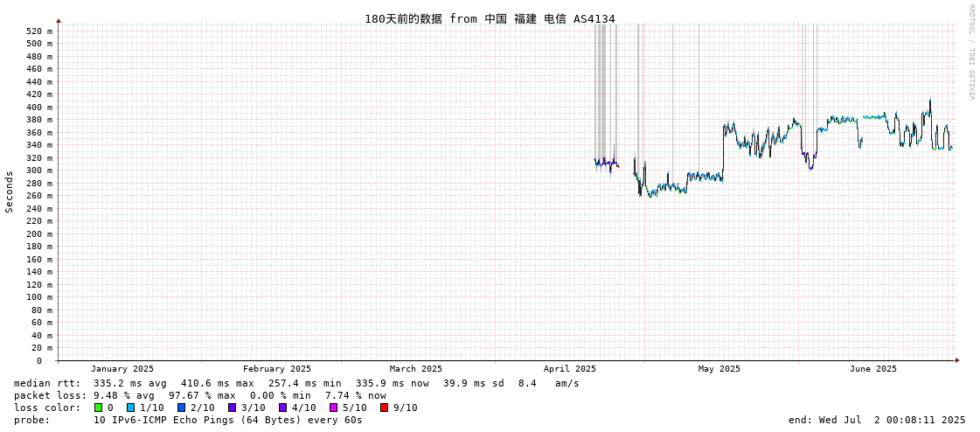Click the 520 m y-axis label

click(39, 31)
